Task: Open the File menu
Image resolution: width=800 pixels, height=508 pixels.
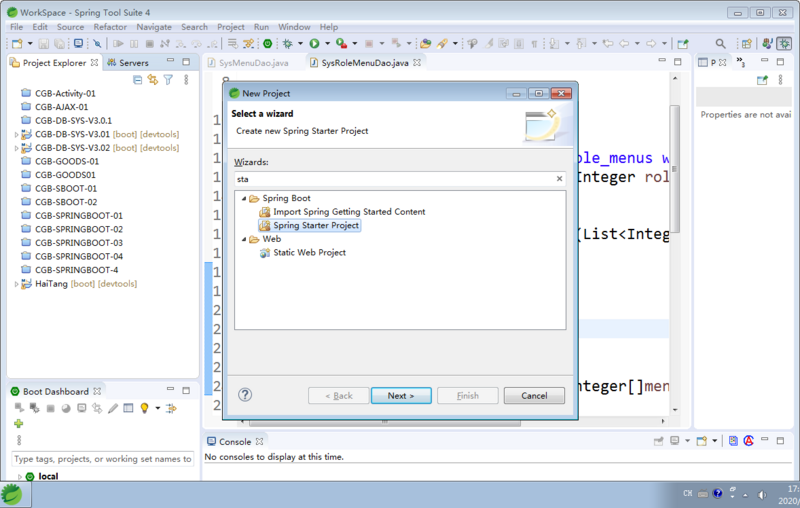Action: click(16, 27)
